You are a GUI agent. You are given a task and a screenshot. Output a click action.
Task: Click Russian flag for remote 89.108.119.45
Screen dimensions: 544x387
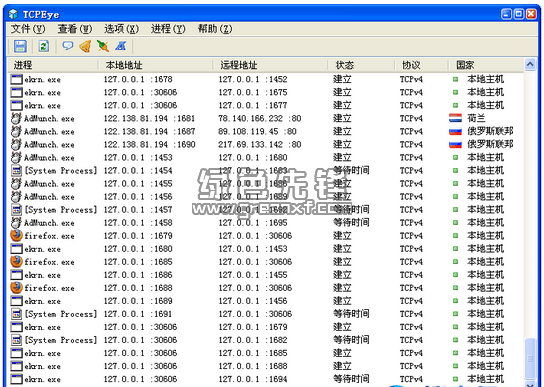point(455,132)
